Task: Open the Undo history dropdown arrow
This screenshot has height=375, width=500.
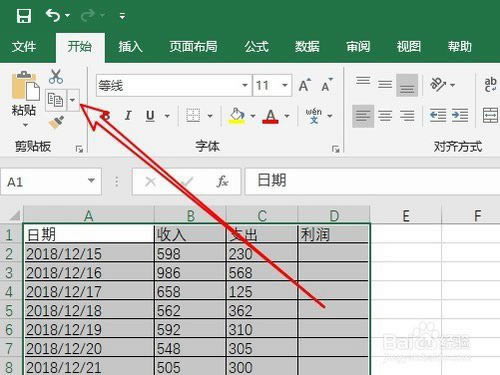Action: point(67,16)
